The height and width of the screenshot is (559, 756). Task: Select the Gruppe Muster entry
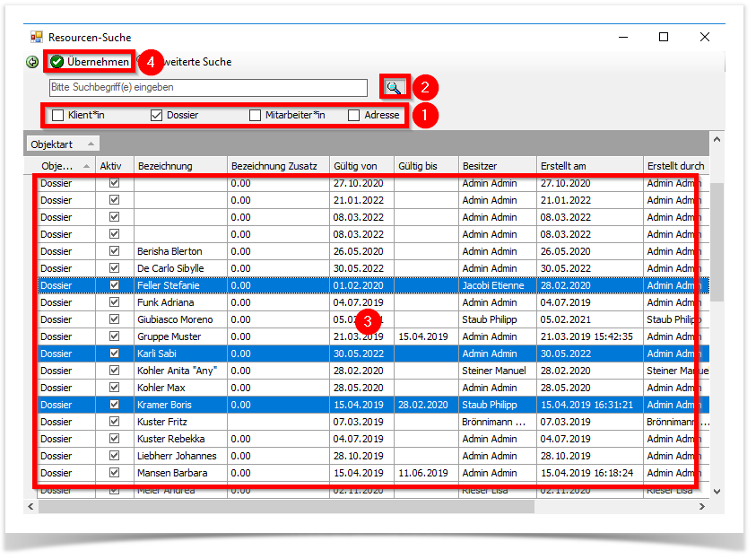[x=373, y=336]
